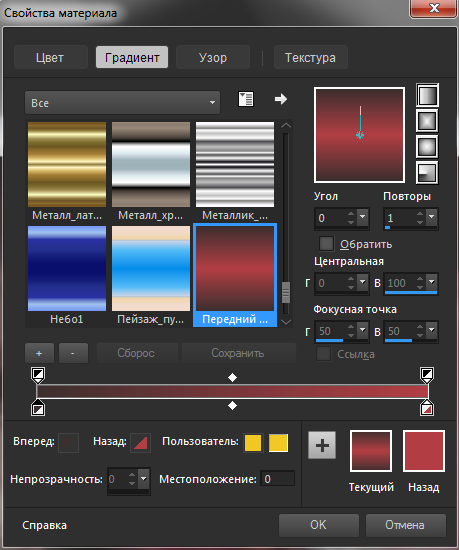Screen dimensions: 459x550
Task: Open the Центральная В dropdown arrow
Action: click(432, 282)
